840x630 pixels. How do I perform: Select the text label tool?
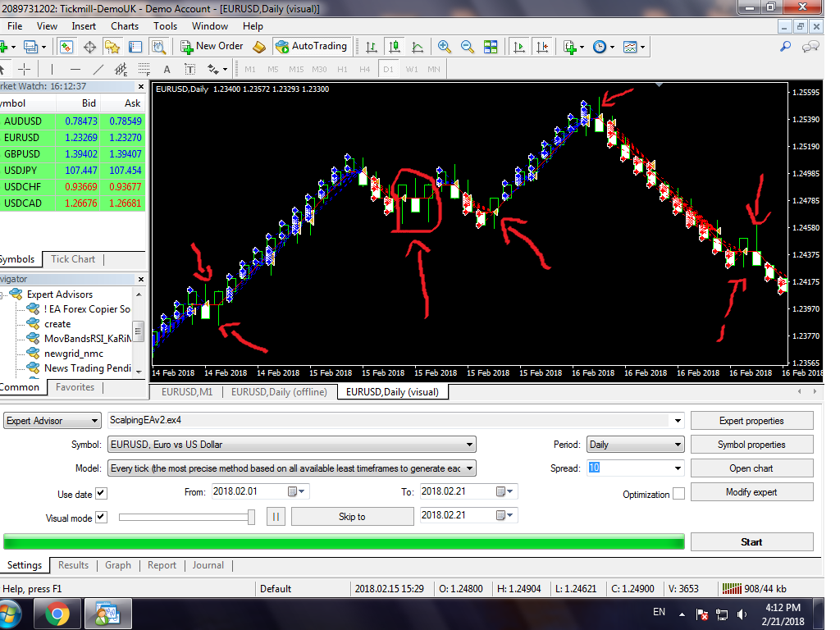click(167, 69)
